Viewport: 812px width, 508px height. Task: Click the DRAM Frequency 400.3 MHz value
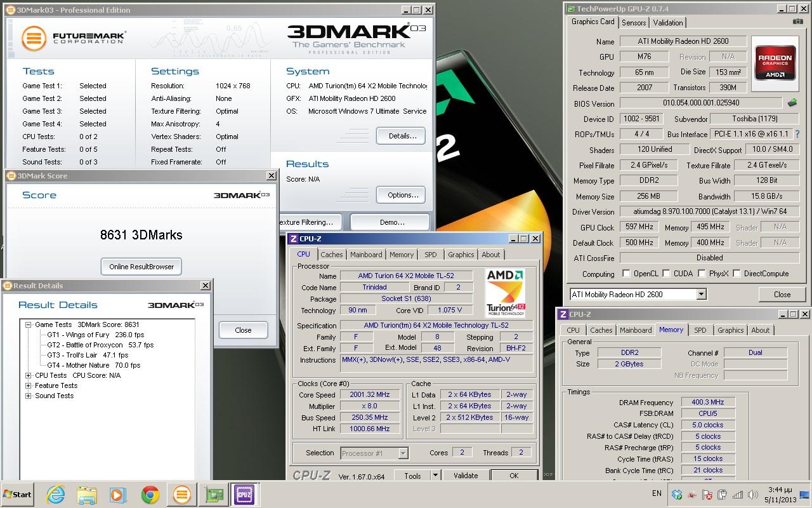click(x=708, y=403)
